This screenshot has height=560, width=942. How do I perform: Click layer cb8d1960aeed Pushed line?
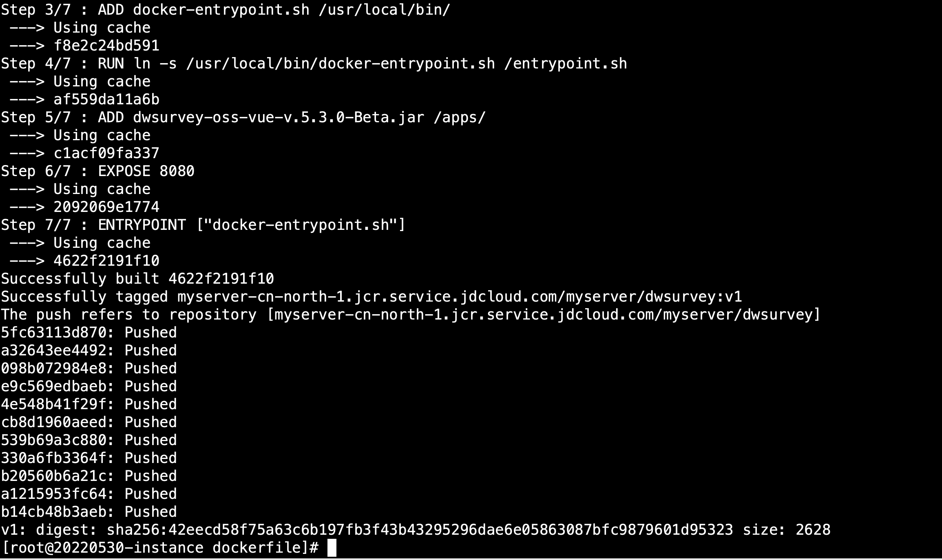(89, 422)
